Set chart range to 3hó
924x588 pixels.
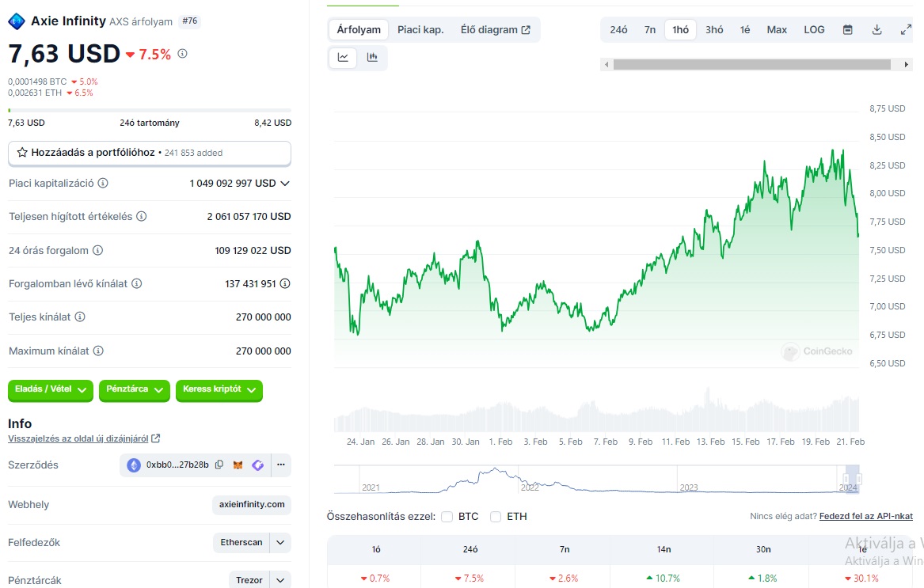[x=714, y=29]
